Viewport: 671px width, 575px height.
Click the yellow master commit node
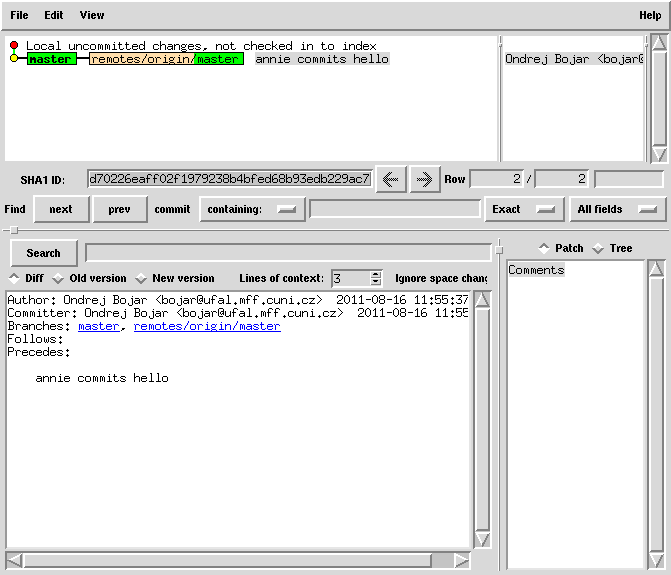(x=14, y=59)
